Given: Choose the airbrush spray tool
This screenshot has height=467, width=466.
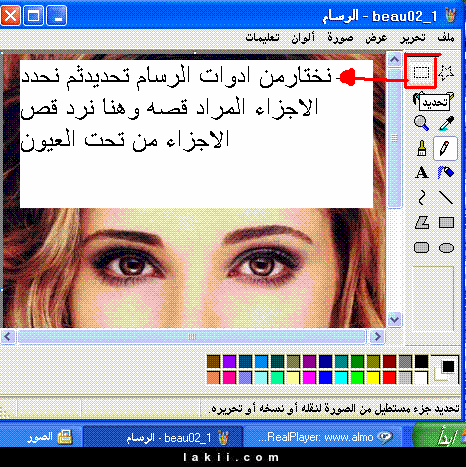Looking at the screenshot, I should (446, 173).
